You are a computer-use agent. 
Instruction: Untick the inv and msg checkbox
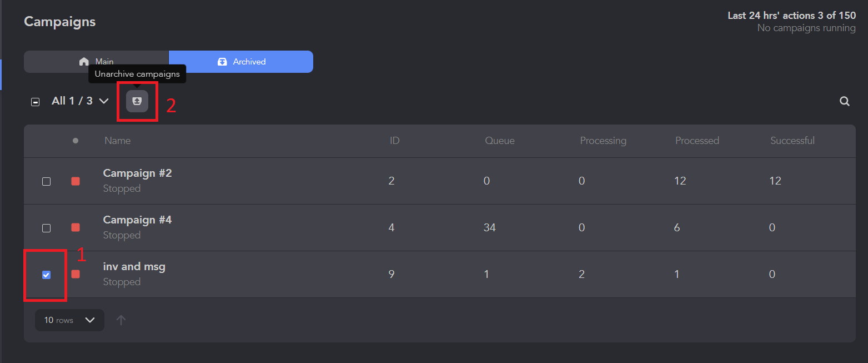47,275
